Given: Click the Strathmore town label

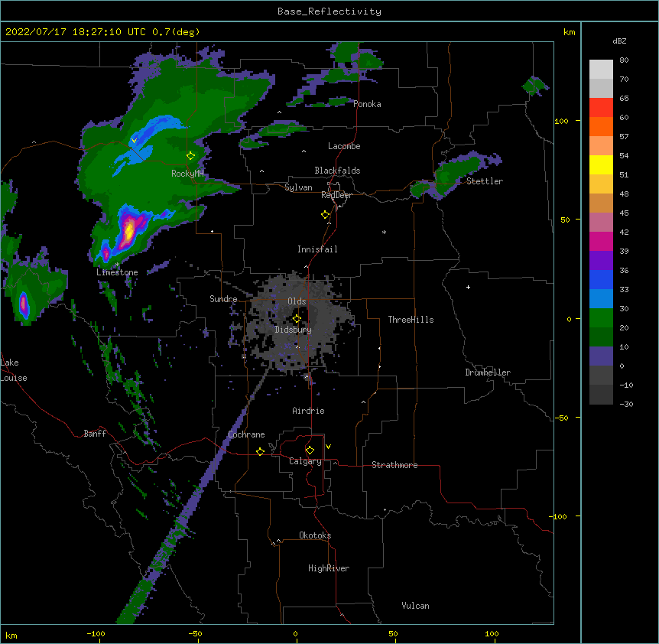Looking at the screenshot, I should pyautogui.click(x=394, y=465).
